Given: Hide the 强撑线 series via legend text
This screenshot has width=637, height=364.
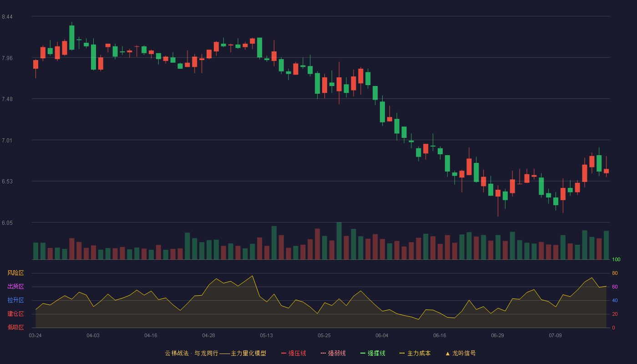Looking at the screenshot, I should click(x=376, y=353).
